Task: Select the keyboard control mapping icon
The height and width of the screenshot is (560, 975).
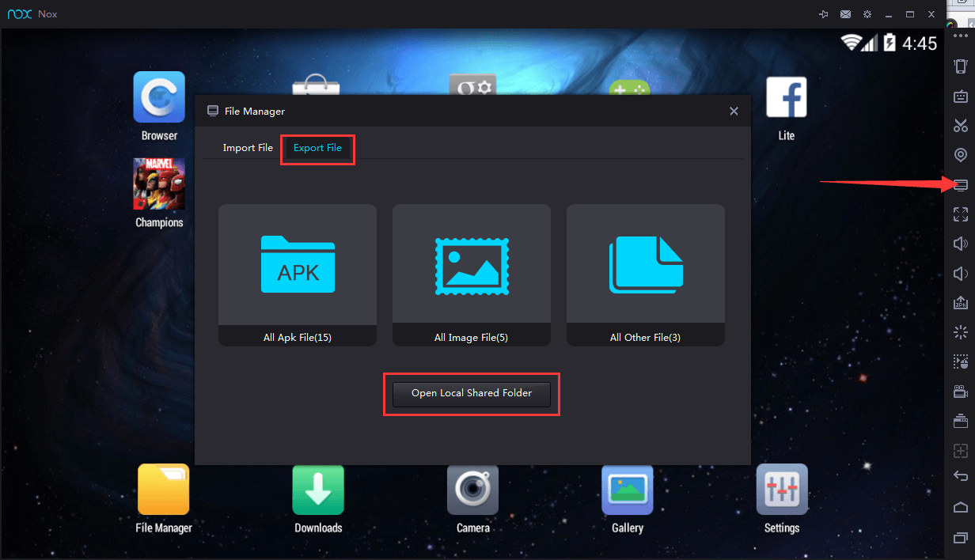Action: (961, 96)
